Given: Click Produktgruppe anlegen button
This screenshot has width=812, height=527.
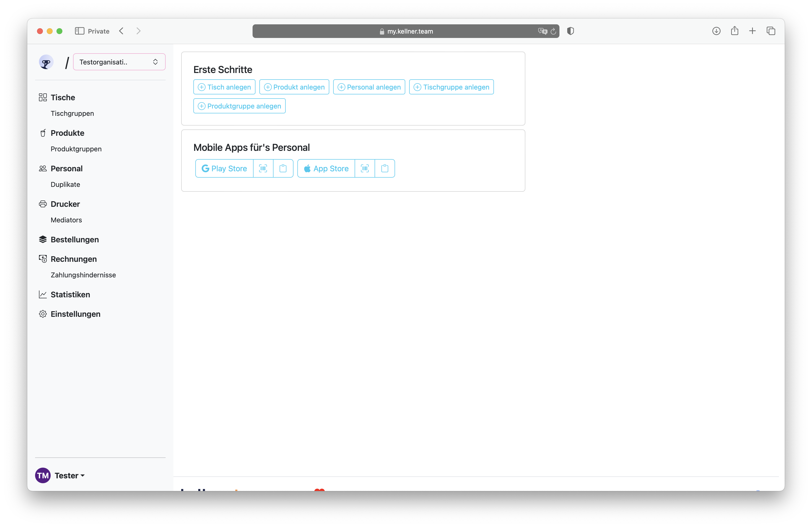Looking at the screenshot, I should (240, 105).
